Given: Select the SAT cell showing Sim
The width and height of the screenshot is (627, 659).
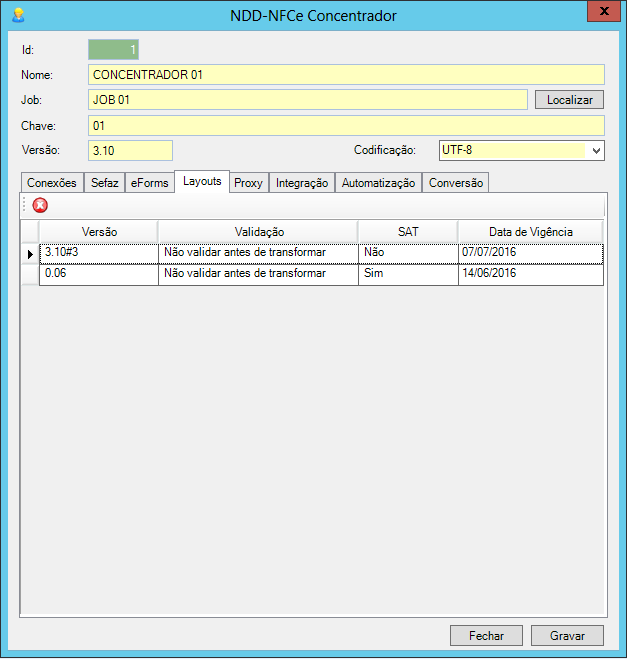Looking at the screenshot, I should tap(407, 273).
